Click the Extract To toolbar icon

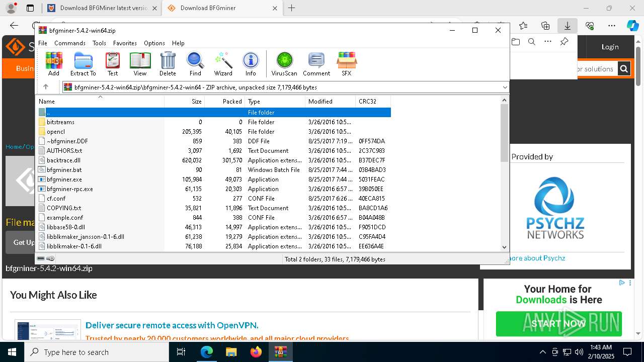[83, 64]
